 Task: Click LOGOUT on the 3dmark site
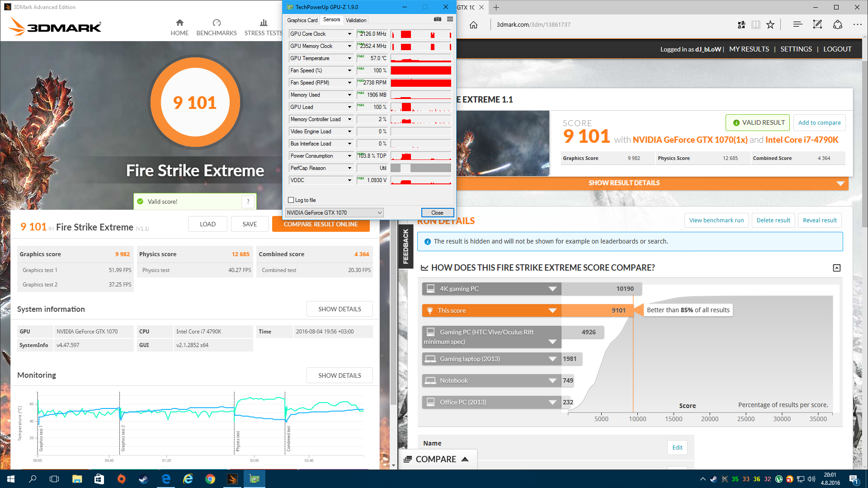point(837,49)
